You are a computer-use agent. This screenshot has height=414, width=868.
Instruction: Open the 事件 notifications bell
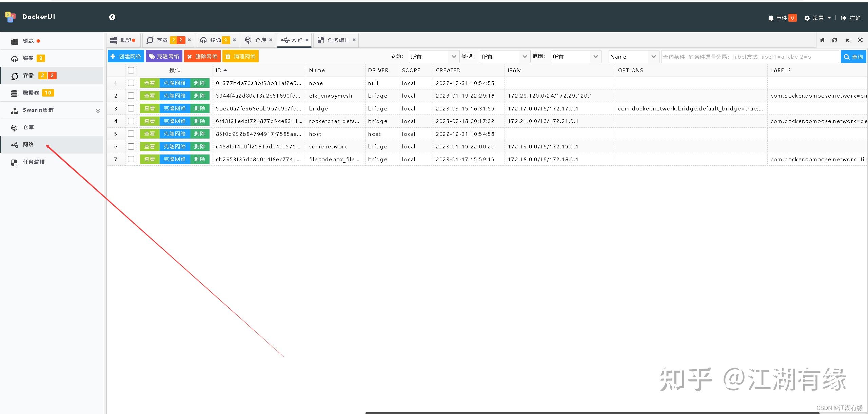click(x=771, y=18)
